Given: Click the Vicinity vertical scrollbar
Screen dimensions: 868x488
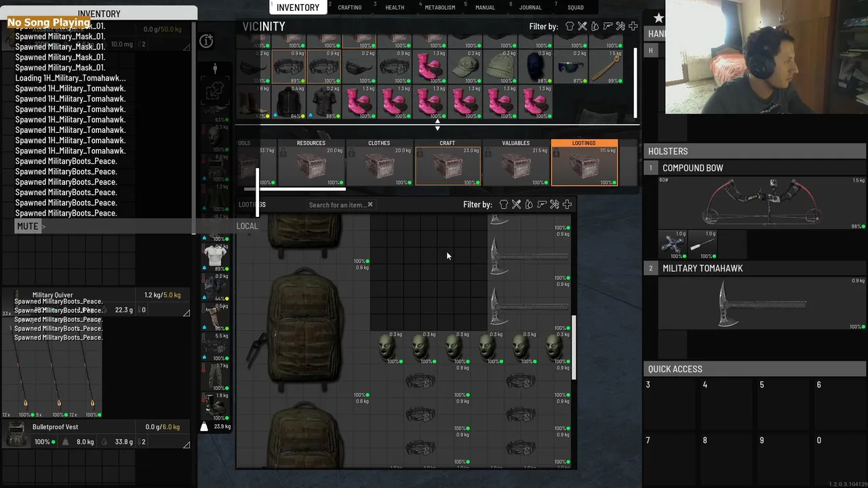Looking at the screenshot, I should pos(636,83).
